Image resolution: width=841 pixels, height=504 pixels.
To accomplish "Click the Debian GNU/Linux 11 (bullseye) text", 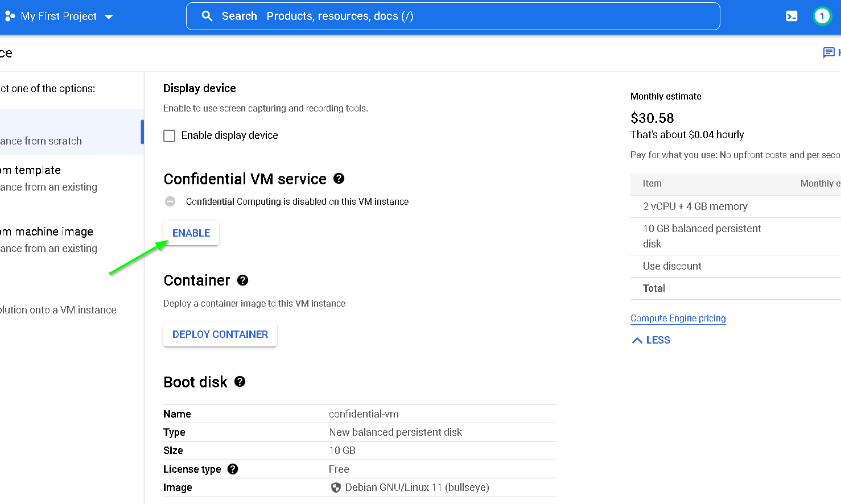I will coord(417,488).
